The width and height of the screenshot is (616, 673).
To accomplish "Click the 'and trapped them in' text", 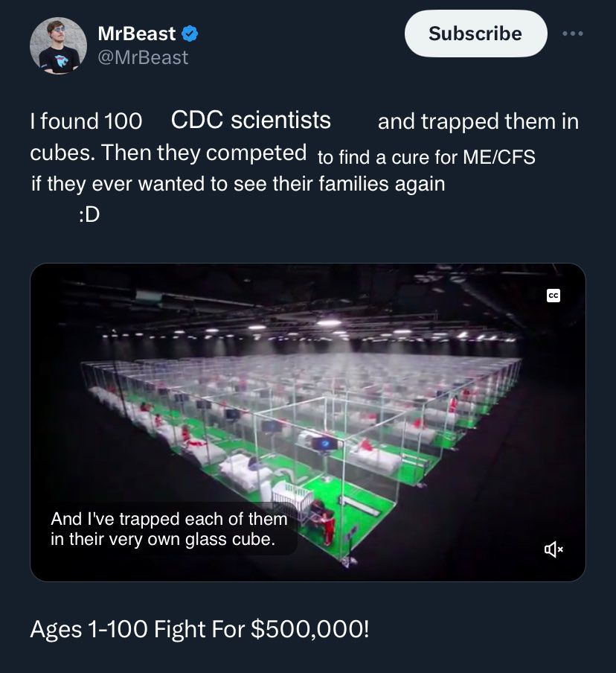I will 478,121.
